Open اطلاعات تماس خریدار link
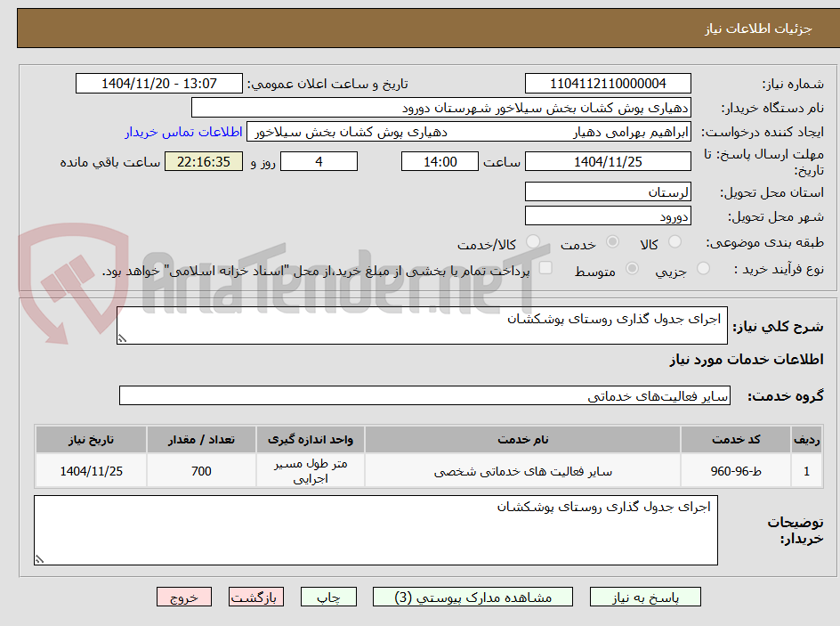 [183, 132]
